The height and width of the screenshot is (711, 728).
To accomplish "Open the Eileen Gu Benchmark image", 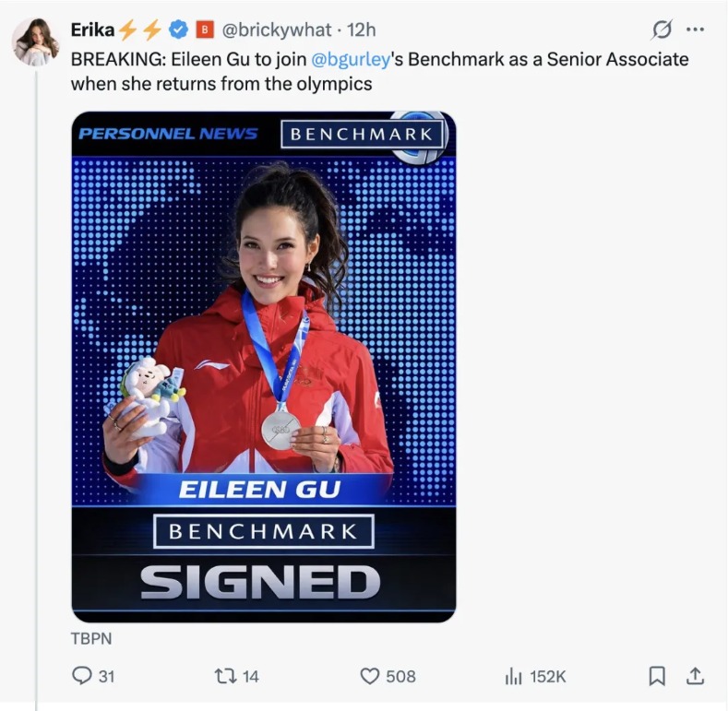I will [264, 366].
